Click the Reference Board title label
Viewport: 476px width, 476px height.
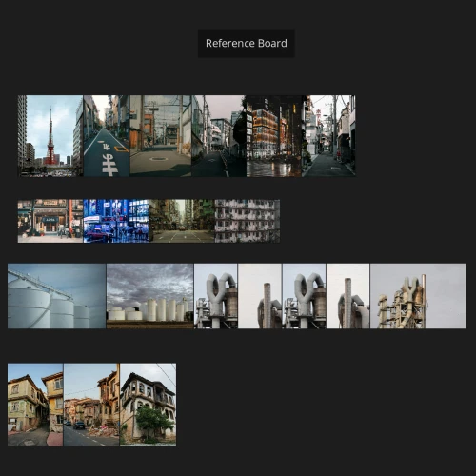click(x=247, y=43)
